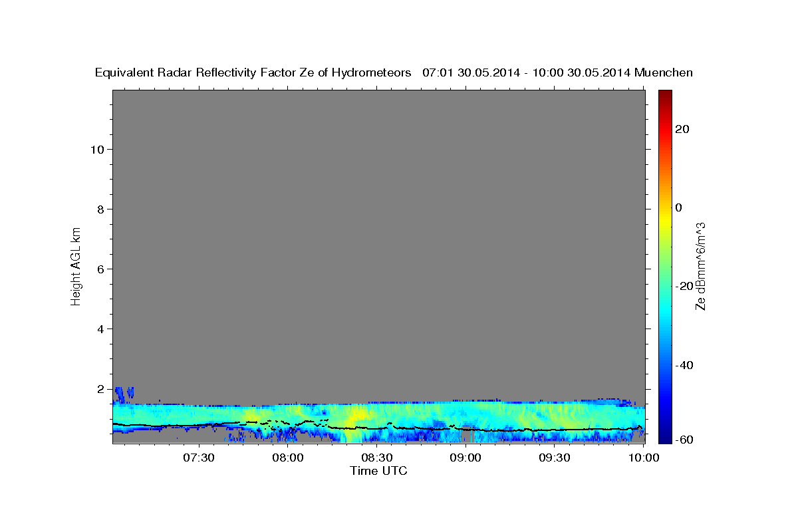The image size is (798, 532).
Task: Click the height axis label 8
Action: click(101, 209)
